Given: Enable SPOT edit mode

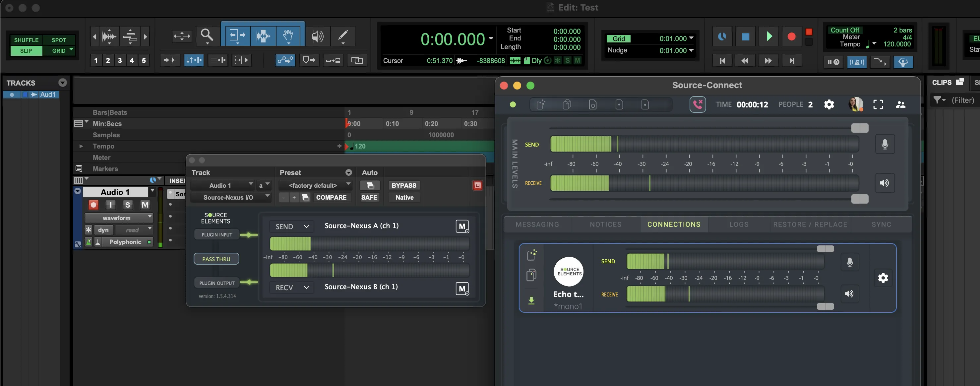Looking at the screenshot, I should coord(59,40).
